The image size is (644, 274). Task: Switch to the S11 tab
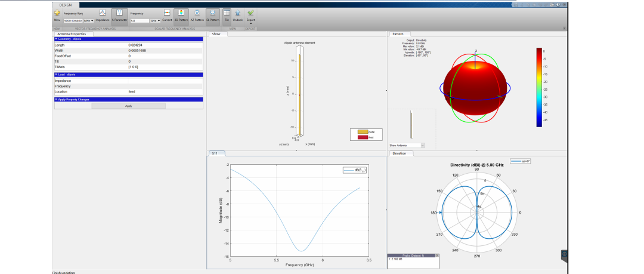213,153
